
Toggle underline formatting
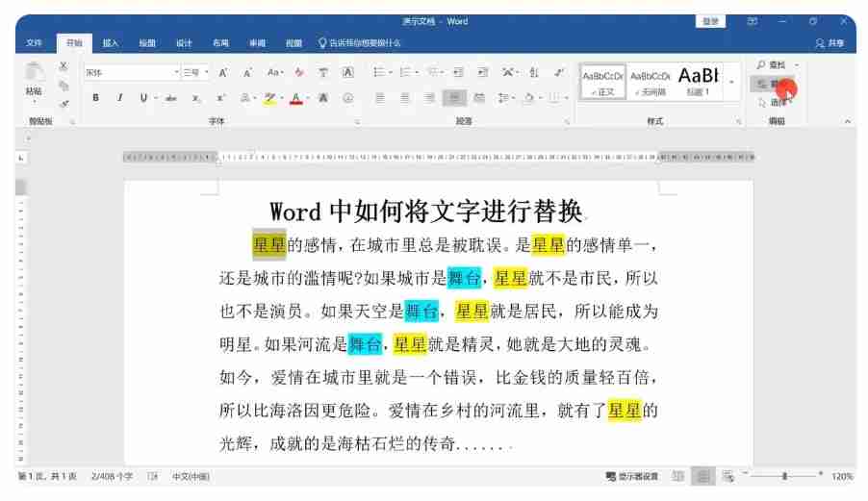pos(143,98)
